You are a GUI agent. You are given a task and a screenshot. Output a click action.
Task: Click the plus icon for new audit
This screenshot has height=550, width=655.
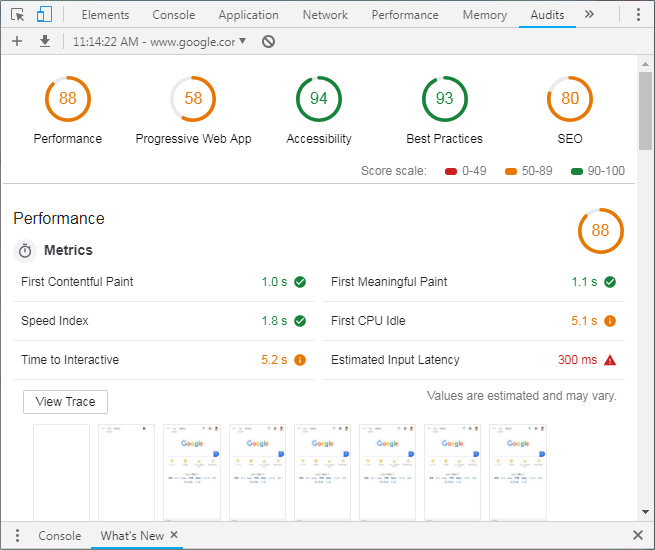tap(17, 41)
